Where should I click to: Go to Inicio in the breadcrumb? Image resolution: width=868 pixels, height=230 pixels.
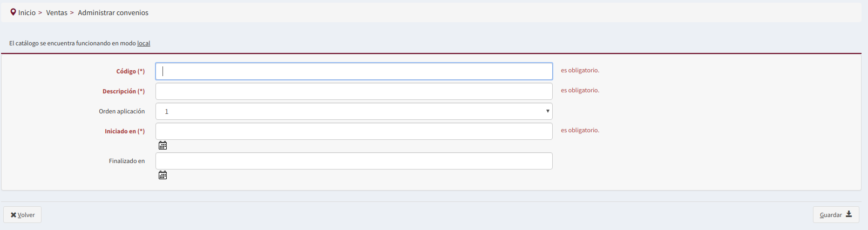coord(27,12)
